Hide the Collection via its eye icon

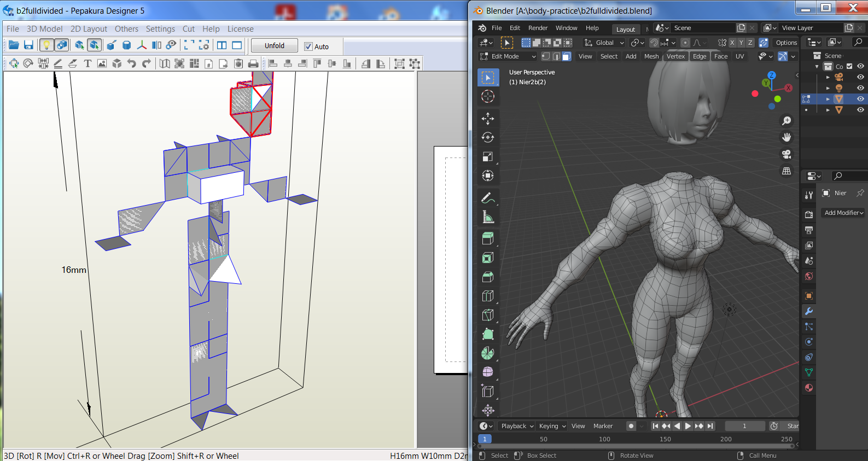coord(860,66)
